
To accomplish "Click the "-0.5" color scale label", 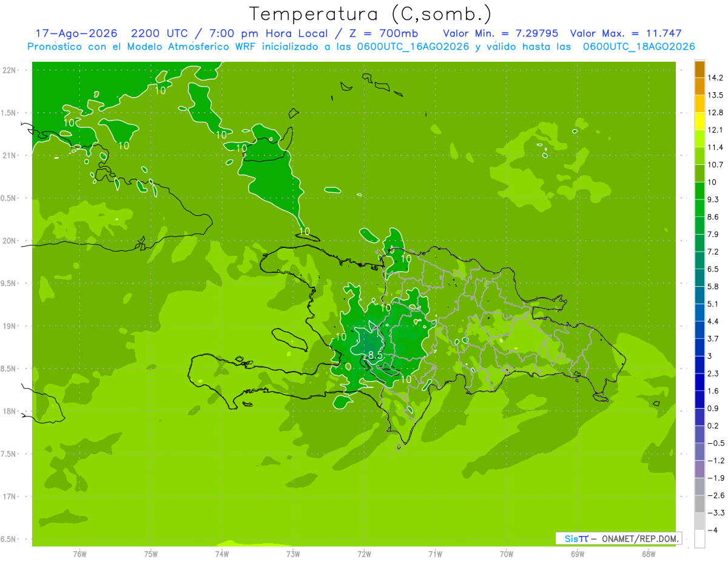I will (x=716, y=443).
